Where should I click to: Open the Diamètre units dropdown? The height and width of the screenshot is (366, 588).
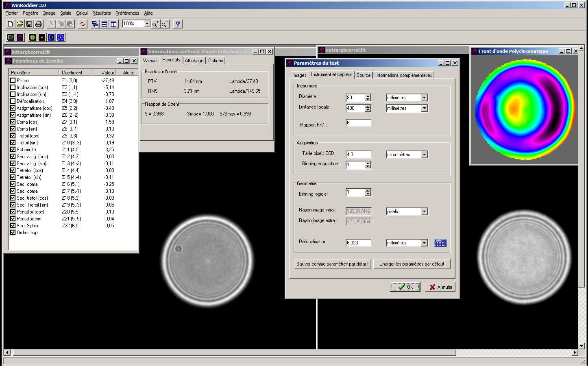424,98
